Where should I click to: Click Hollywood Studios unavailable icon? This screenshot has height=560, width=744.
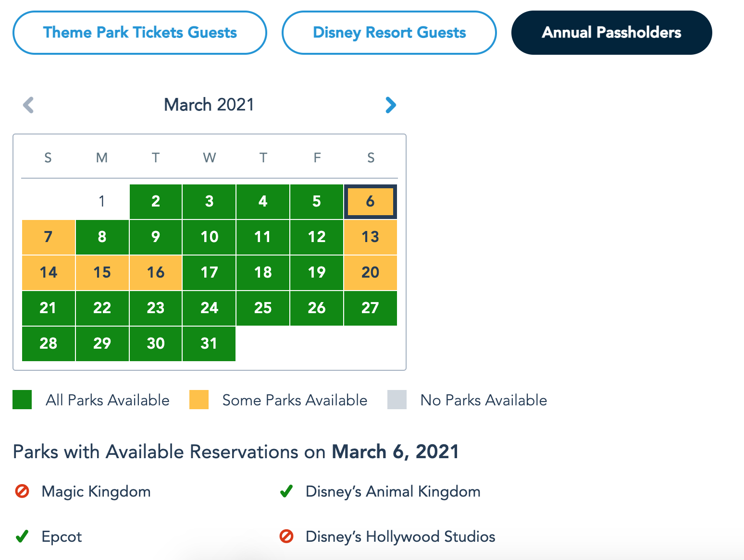pos(286,536)
